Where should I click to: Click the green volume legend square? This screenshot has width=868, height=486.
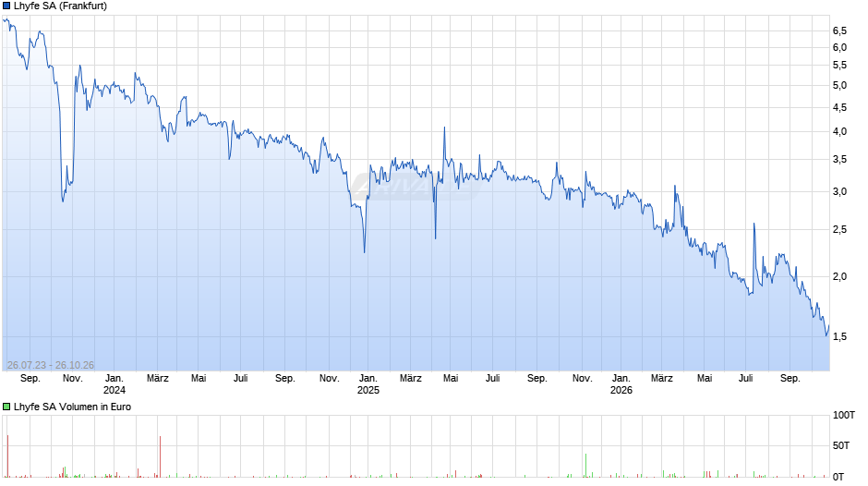pyautogui.click(x=6, y=407)
